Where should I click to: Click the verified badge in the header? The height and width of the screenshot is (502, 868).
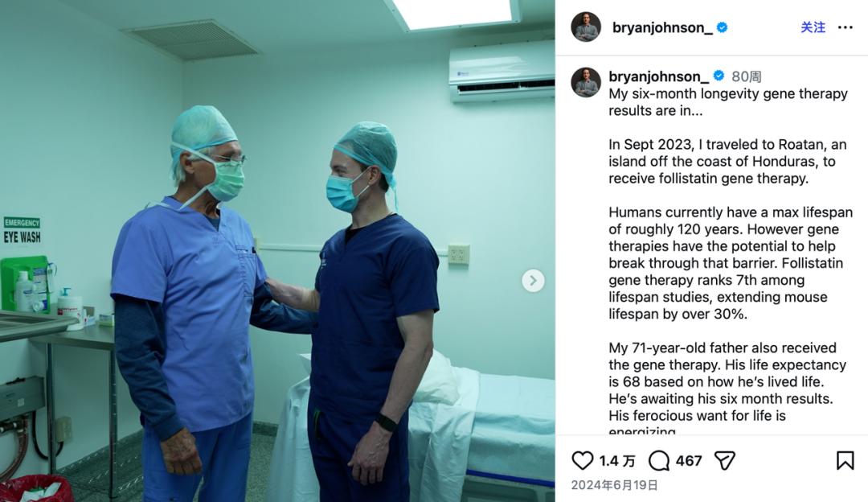(722, 27)
